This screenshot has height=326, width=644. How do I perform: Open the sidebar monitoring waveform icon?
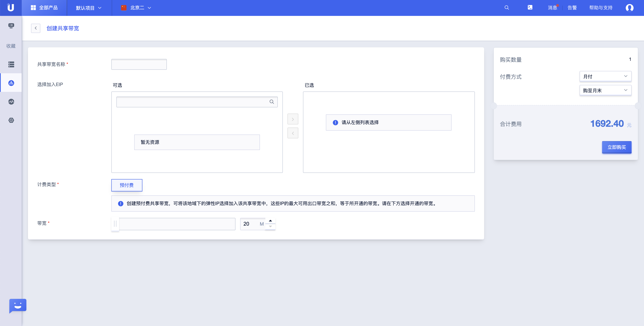click(x=11, y=102)
